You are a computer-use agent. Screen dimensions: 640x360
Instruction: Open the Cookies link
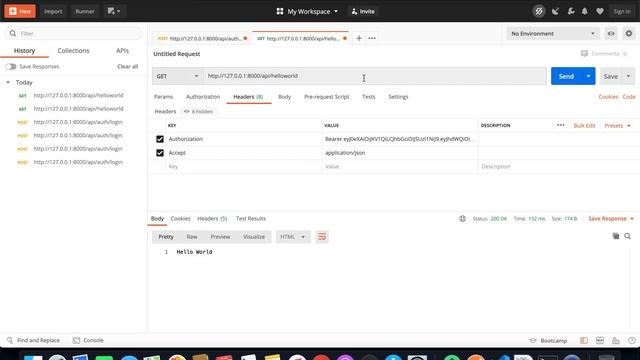click(x=608, y=97)
